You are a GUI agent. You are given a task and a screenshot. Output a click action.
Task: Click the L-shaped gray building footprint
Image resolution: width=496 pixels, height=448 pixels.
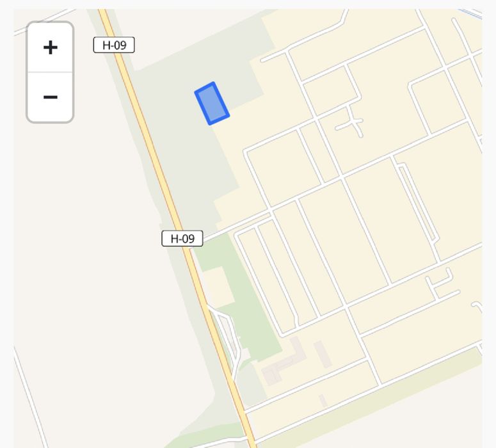click(x=284, y=362)
